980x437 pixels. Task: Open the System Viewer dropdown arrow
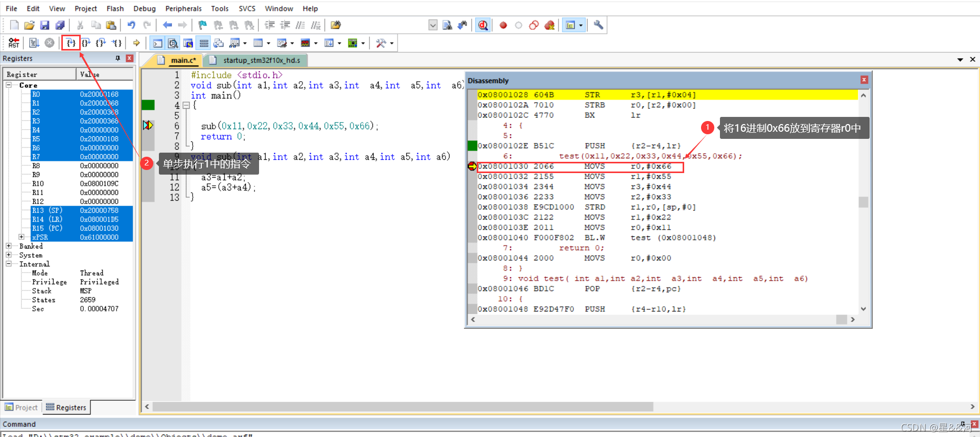click(363, 43)
